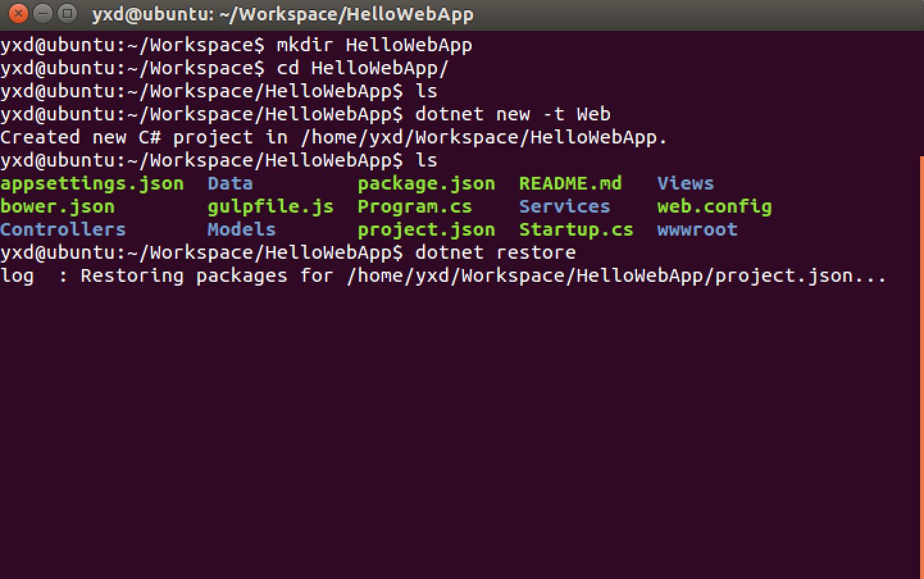Close the terminal window with red button
The height and width of the screenshot is (579, 924).
19,13
